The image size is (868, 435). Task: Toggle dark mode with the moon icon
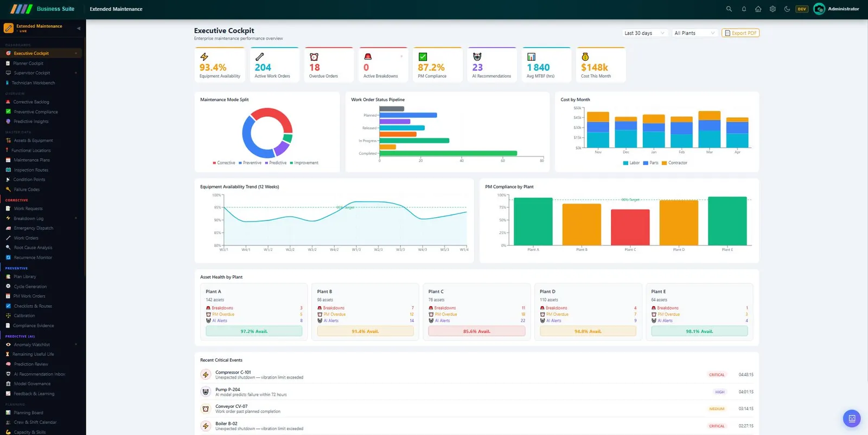[787, 9]
